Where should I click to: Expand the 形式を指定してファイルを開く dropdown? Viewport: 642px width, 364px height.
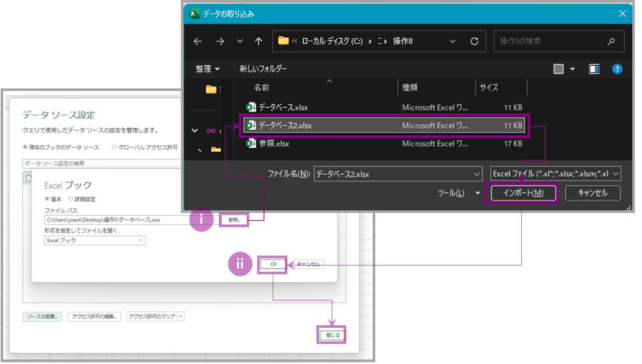pyautogui.click(x=95, y=241)
